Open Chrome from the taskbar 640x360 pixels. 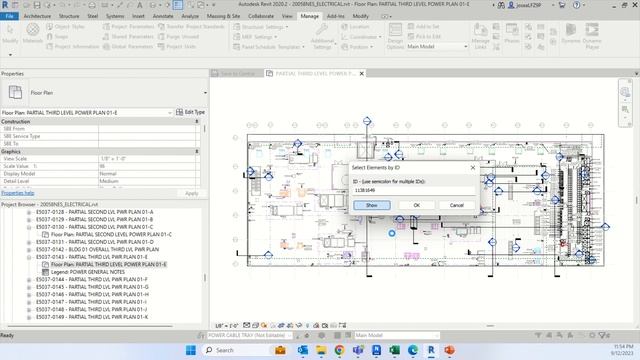coord(339,350)
